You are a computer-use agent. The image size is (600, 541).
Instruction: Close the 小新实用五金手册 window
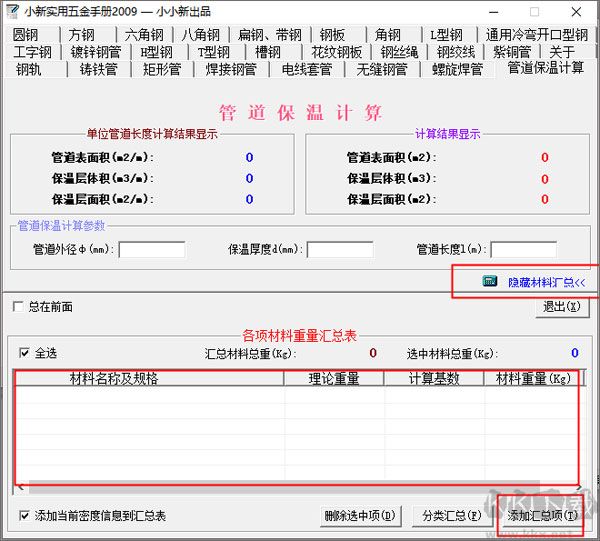(576, 12)
